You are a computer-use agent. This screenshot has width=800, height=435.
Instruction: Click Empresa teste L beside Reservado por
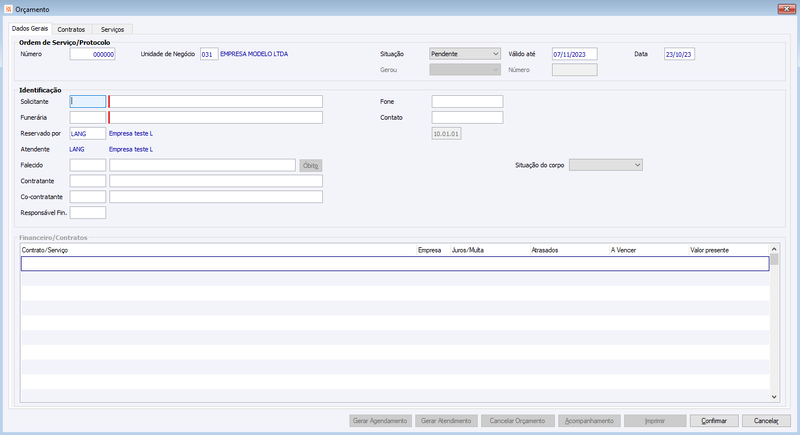pyautogui.click(x=131, y=134)
